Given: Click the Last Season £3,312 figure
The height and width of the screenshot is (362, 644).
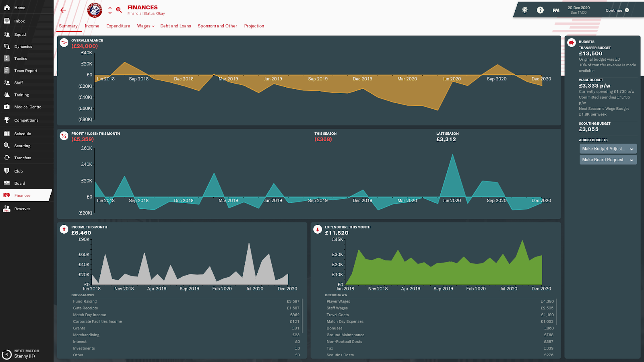Looking at the screenshot, I should click(x=446, y=139).
